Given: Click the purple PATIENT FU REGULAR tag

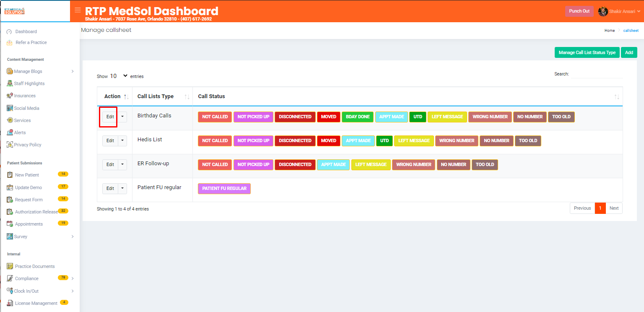Looking at the screenshot, I should click(x=224, y=189).
